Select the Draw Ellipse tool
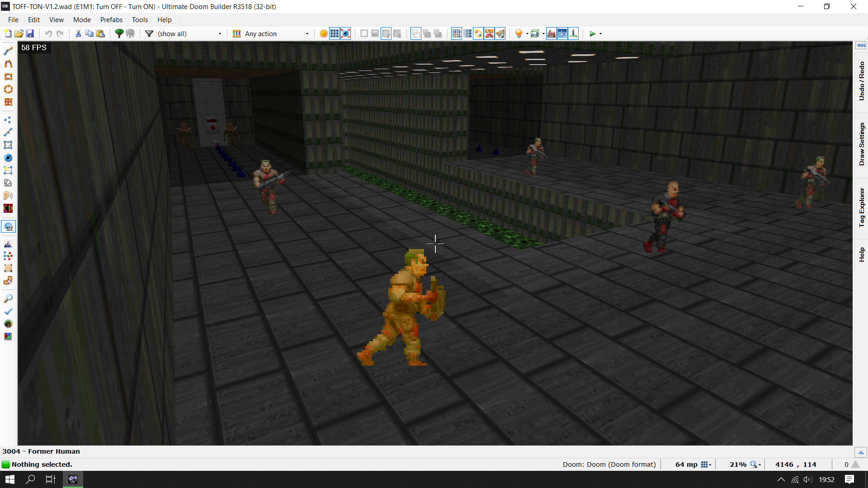Screen dimensions: 868x488 pos(8,89)
